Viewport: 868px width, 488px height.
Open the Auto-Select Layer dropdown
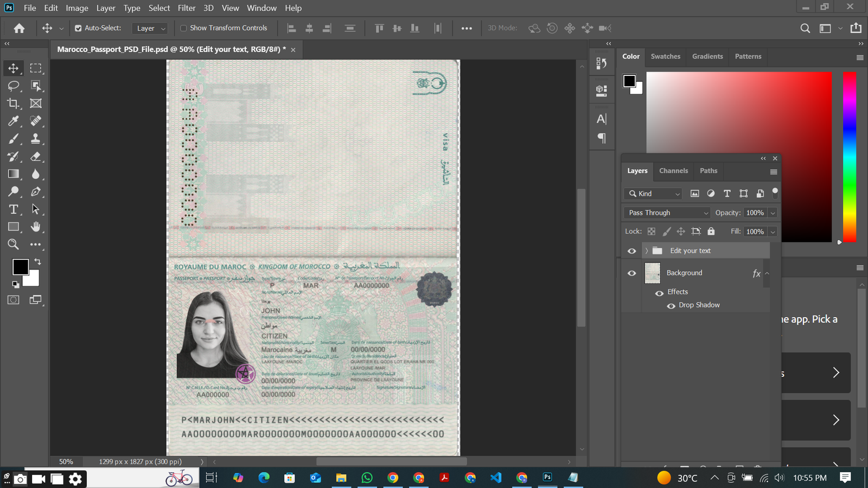tap(150, 28)
